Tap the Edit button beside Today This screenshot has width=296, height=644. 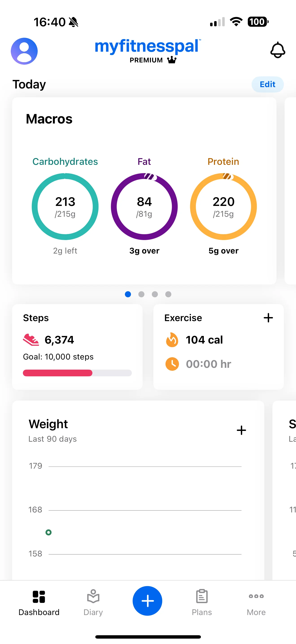coord(268,84)
